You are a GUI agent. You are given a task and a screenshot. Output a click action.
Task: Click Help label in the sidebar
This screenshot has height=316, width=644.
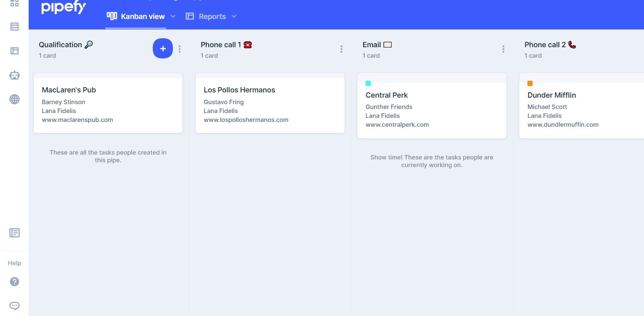pos(15,263)
